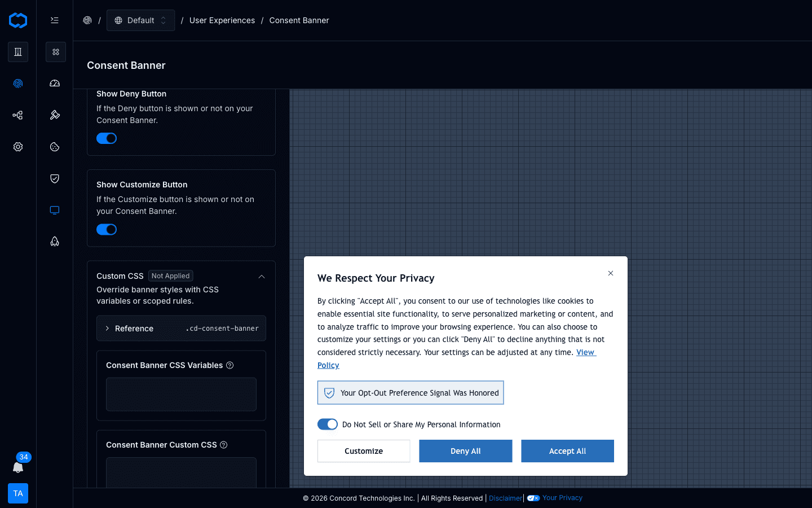Toggle Do Not Sell or Share My Personal Information
Screen dimensions: 812x508
coord(327,424)
